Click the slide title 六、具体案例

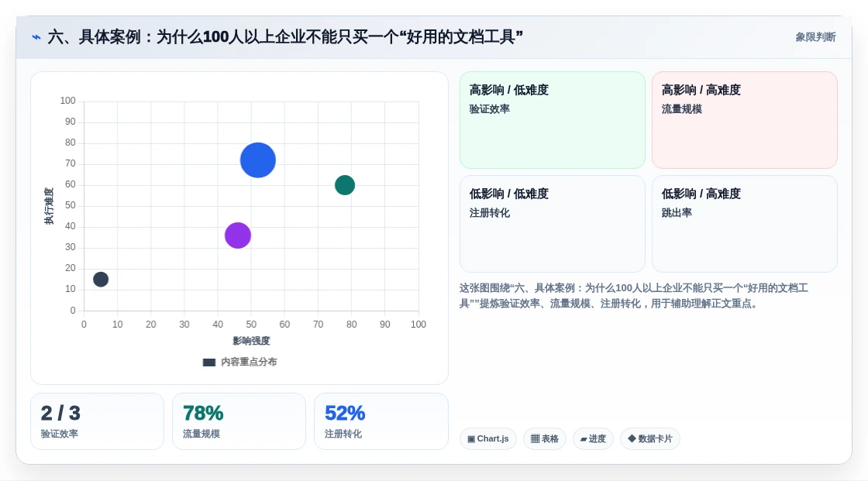285,37
